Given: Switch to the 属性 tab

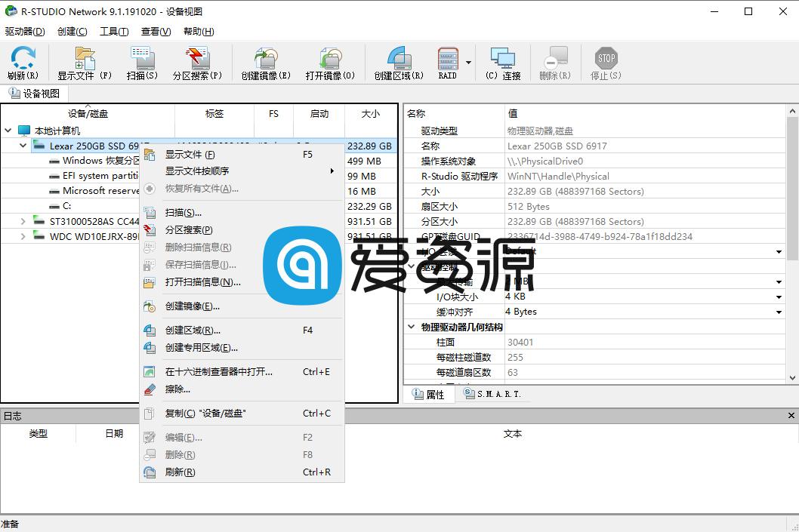Looking at the screenshot, I should tap(428, 394).
